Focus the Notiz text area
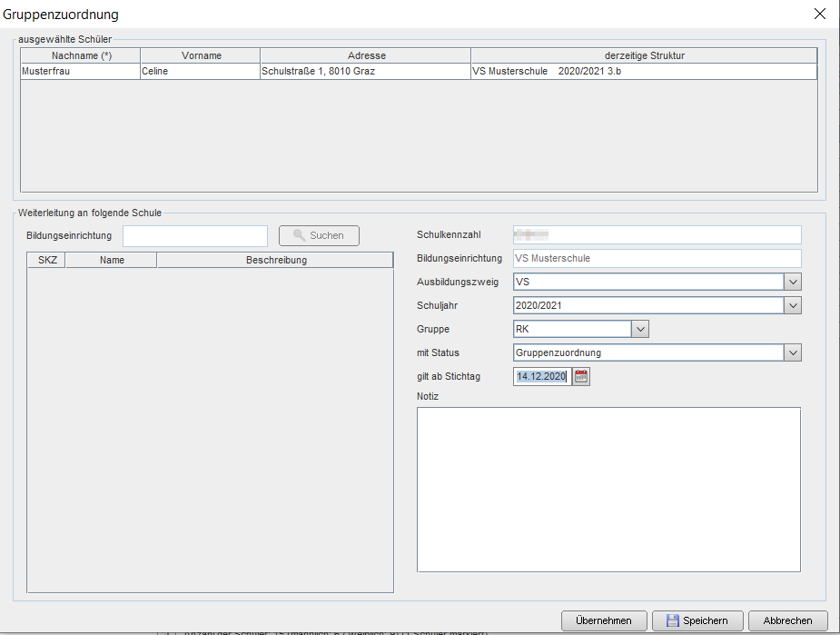 (x=608, y=489)
